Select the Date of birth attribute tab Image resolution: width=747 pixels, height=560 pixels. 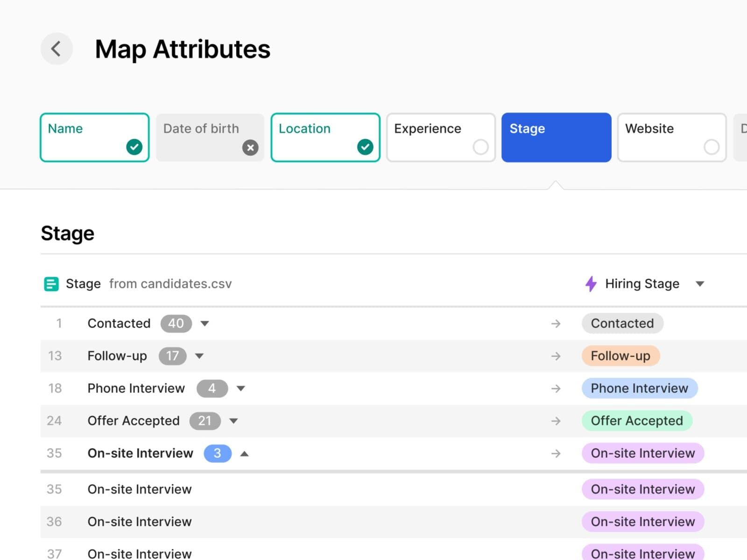pos(210,138)
